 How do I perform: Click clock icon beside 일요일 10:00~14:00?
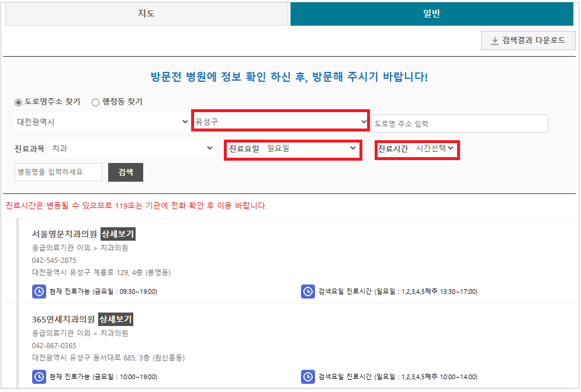point(308,377)
